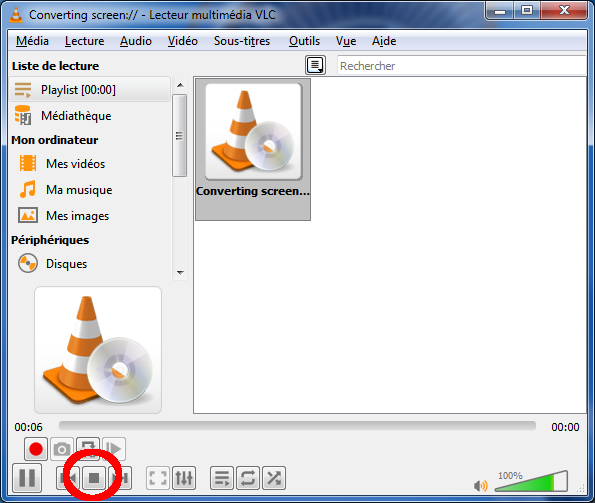The height and width of the screenshot is (503, 595).
Task: Mute audio via speaker icon
Action: (480, 486)
